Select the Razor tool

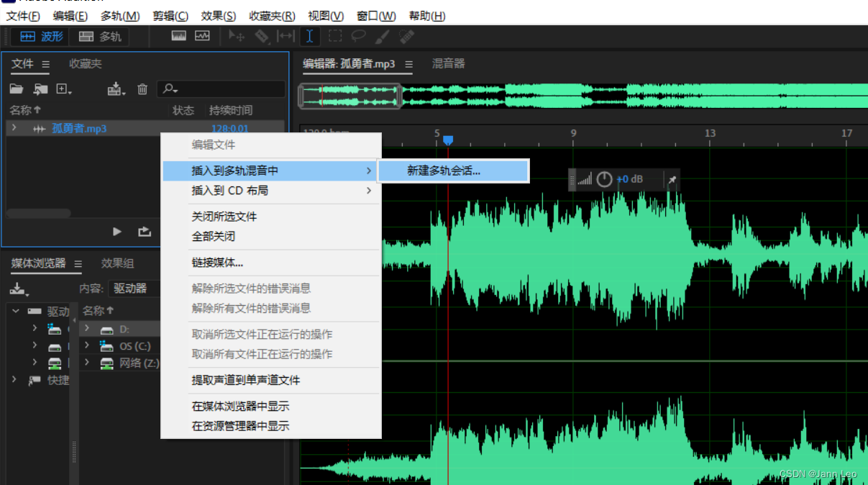pyautogui.click(x=262, y=35)
